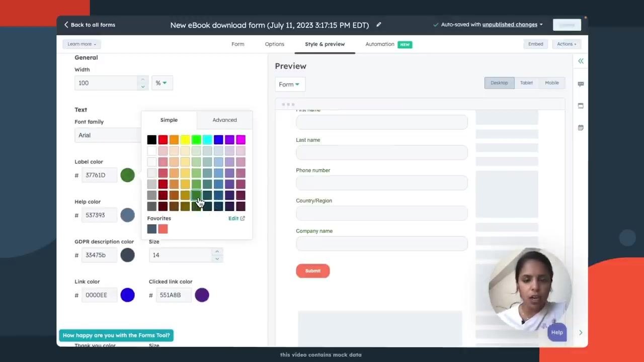Viewport: 644px width, 362px height.
Task: Open the Options tab
Action: [275, 44]
